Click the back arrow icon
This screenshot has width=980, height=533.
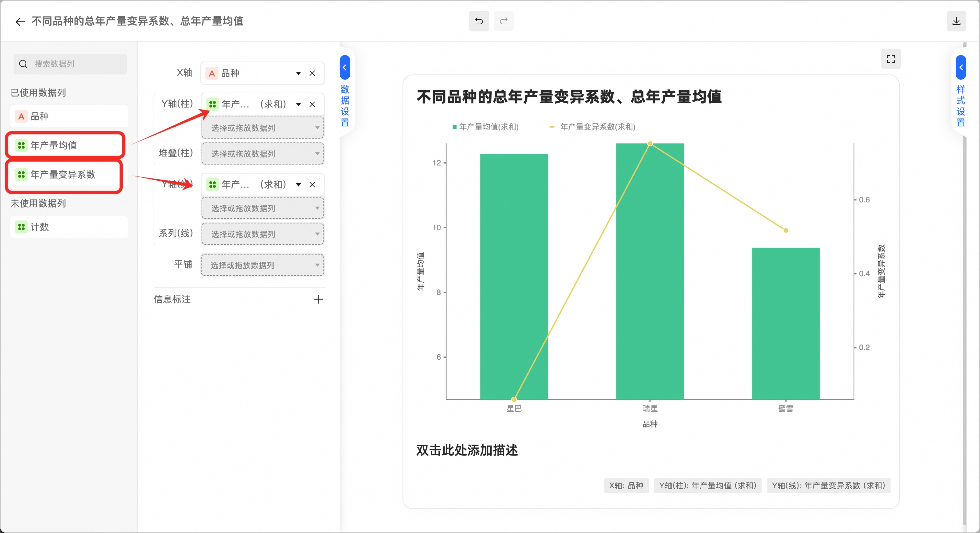tap(20, 22)
